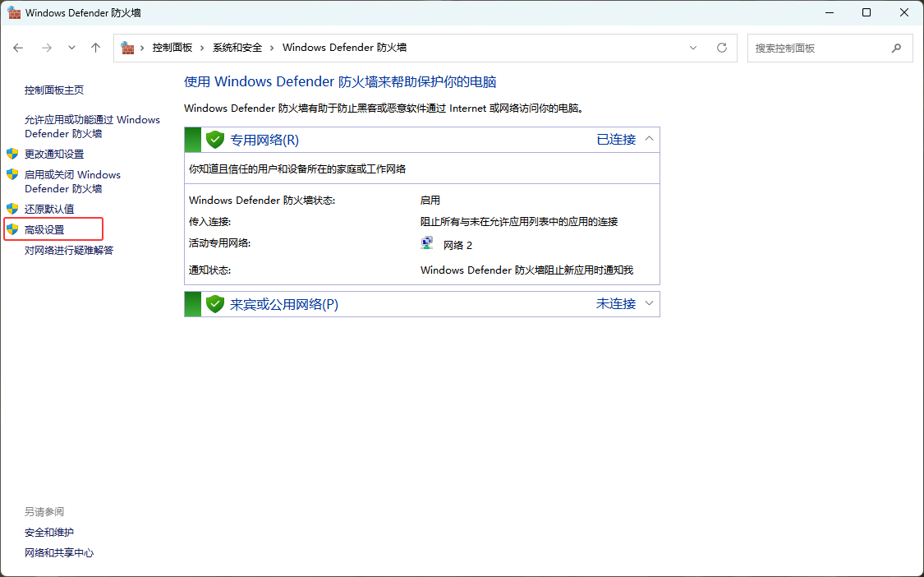Select 系统和安全 in the breadcrumb
The image size is (924, 577).
coord(237,48)
